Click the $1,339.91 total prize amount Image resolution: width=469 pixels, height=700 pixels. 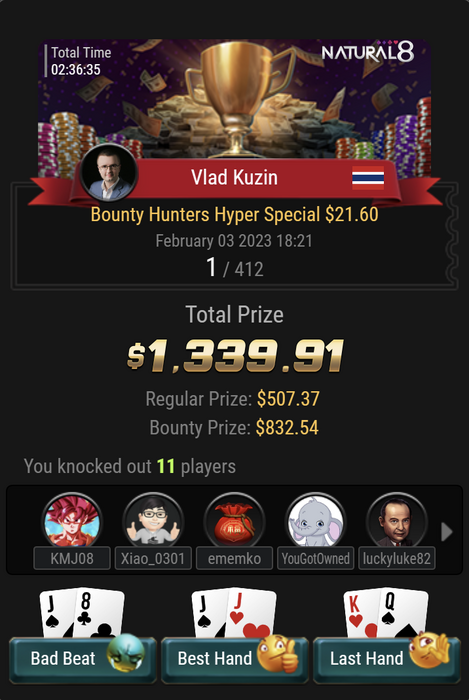click(x=235, y=356)
